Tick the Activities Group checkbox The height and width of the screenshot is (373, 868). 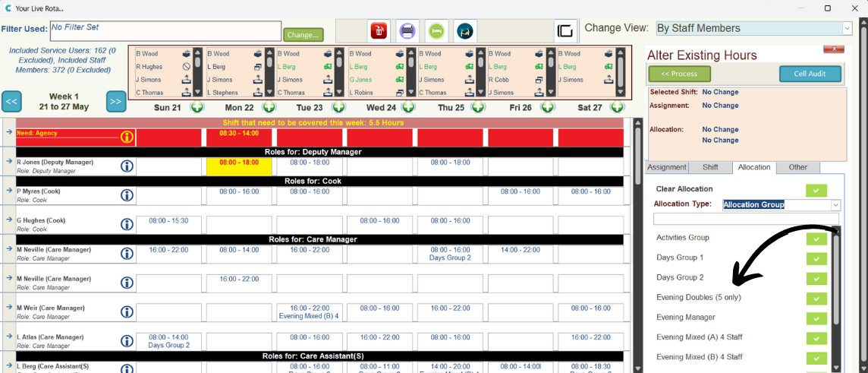[816, 239]
